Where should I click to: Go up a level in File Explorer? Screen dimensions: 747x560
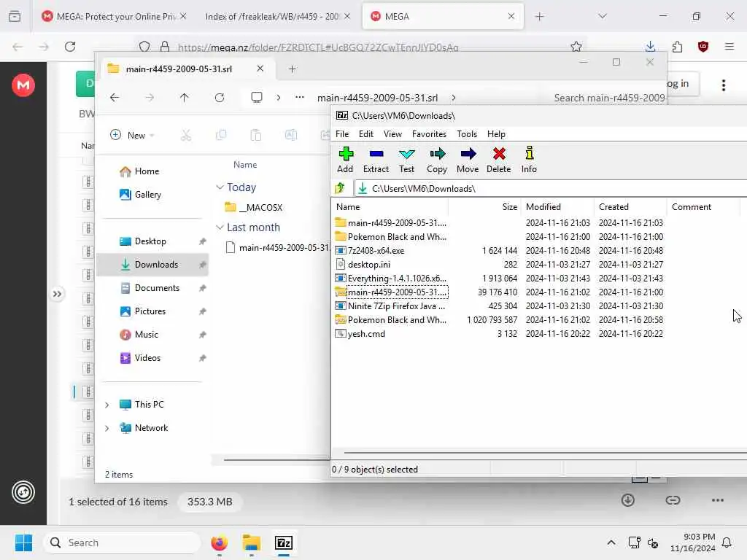tap(185, 98)
